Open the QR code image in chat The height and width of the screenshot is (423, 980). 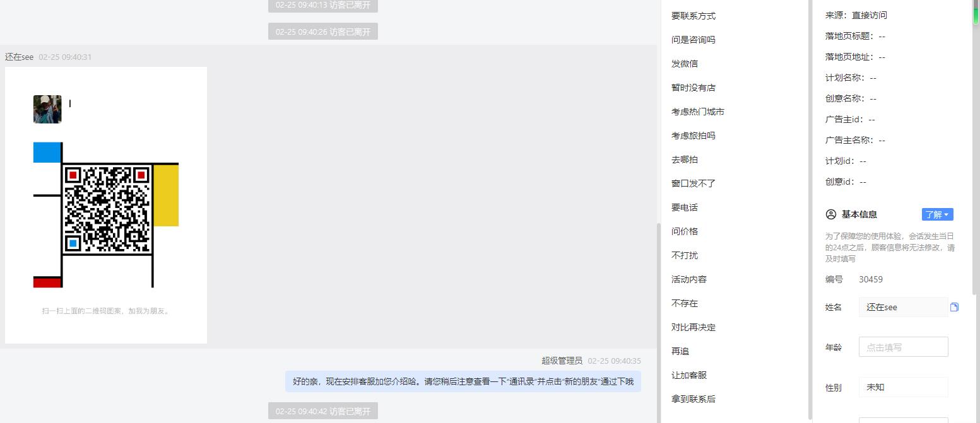[x=106, y=205]
